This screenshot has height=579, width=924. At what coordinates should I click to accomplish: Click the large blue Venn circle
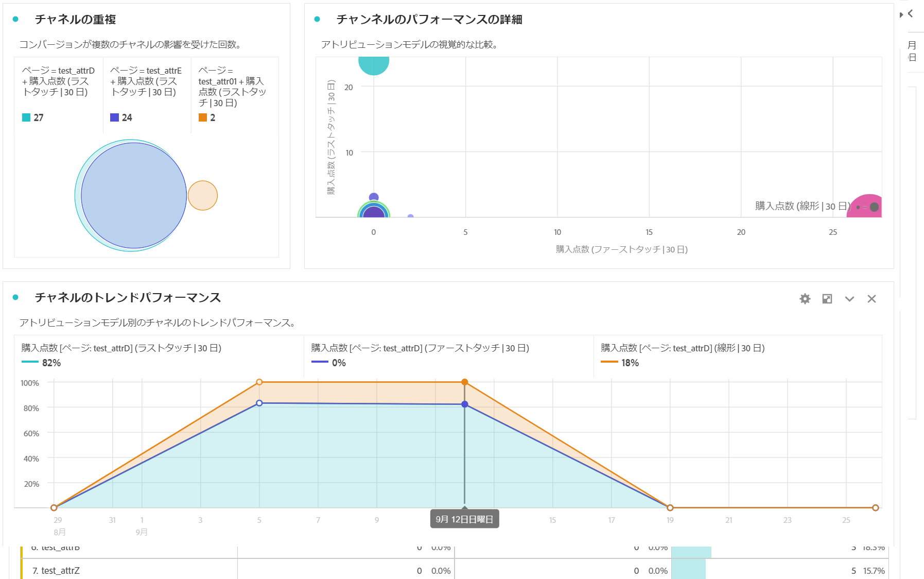click(134, 195)
